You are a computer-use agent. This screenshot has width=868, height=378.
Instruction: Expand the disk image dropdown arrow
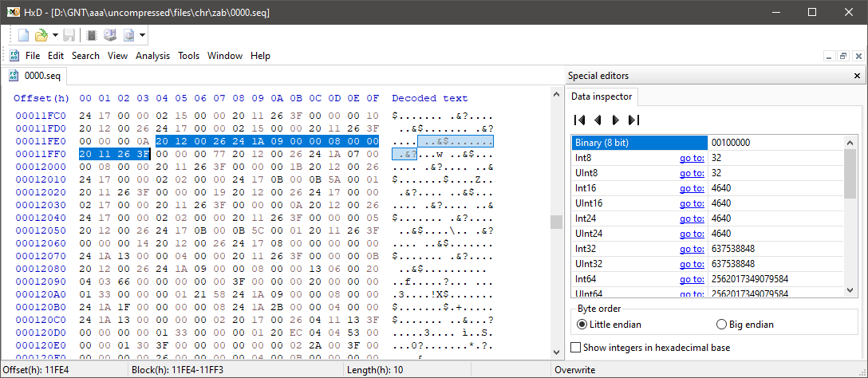pos(142,35)
